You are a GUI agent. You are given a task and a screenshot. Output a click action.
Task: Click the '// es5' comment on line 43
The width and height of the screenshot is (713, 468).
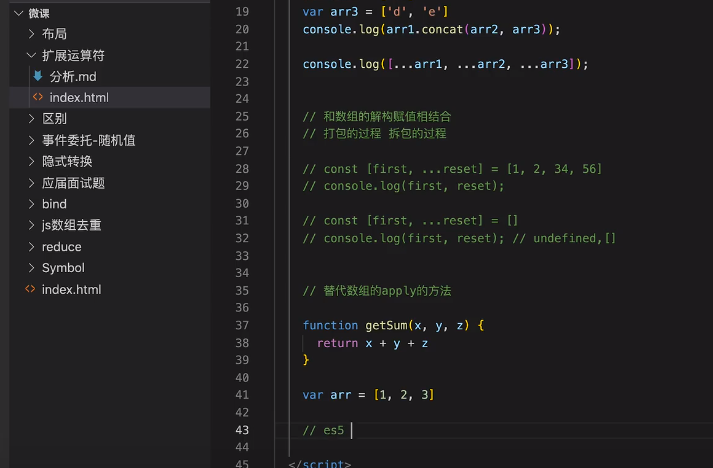[x=323, y=430]
